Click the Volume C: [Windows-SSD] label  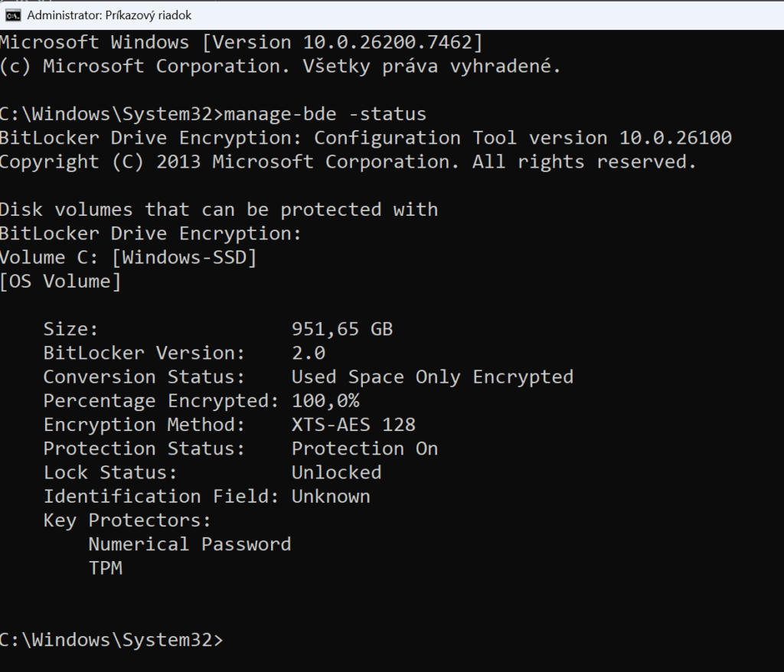click(x=127, y=257)
